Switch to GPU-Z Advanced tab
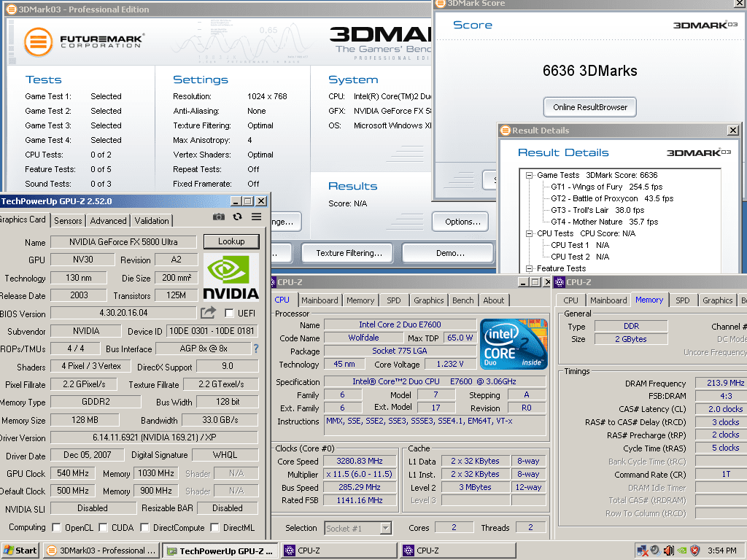 (x=108, y=220)
